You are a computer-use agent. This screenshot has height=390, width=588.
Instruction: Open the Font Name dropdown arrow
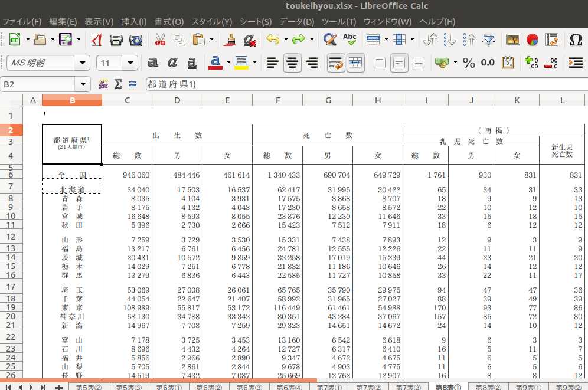83,63
